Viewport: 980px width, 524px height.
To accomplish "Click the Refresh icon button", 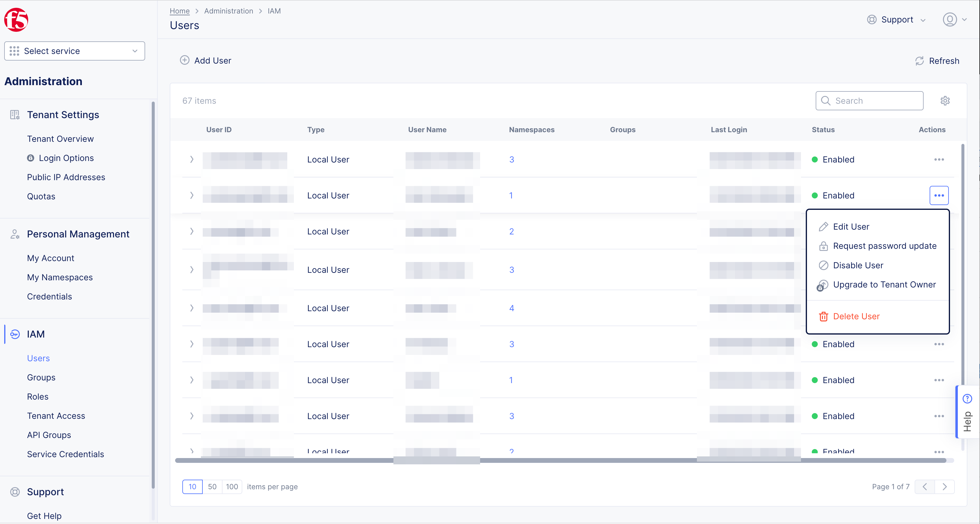I will pos(919,61).
